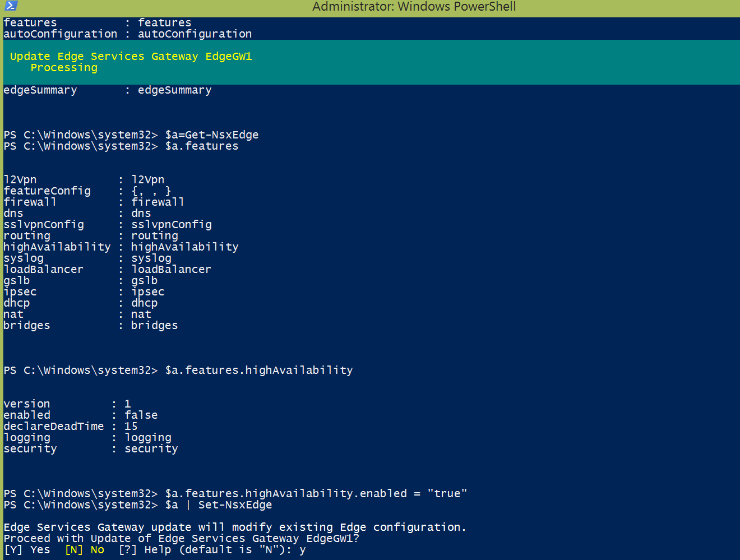Screen dimensions: 740x560
Task: Click the Administrator: Windows PowerShell window title
Action: click(414, 7)
